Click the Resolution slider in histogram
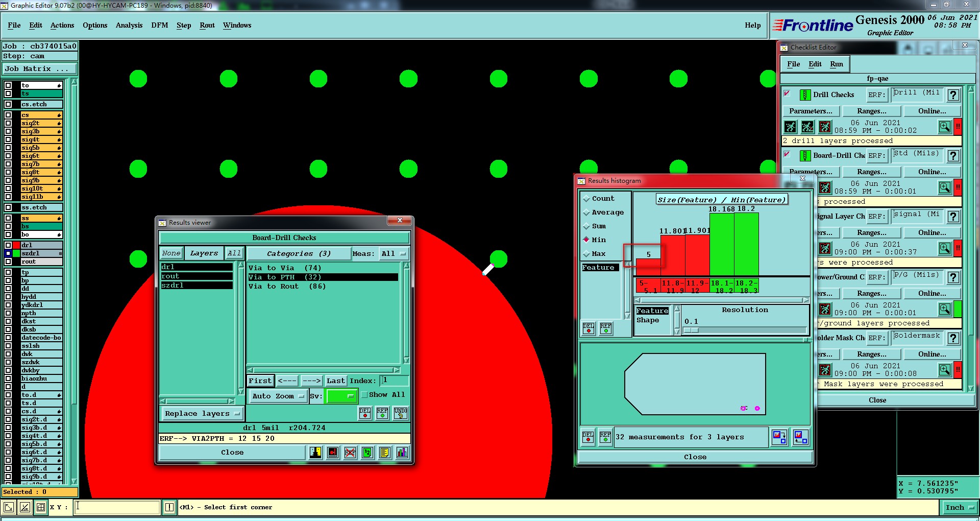 coord(745,330)
